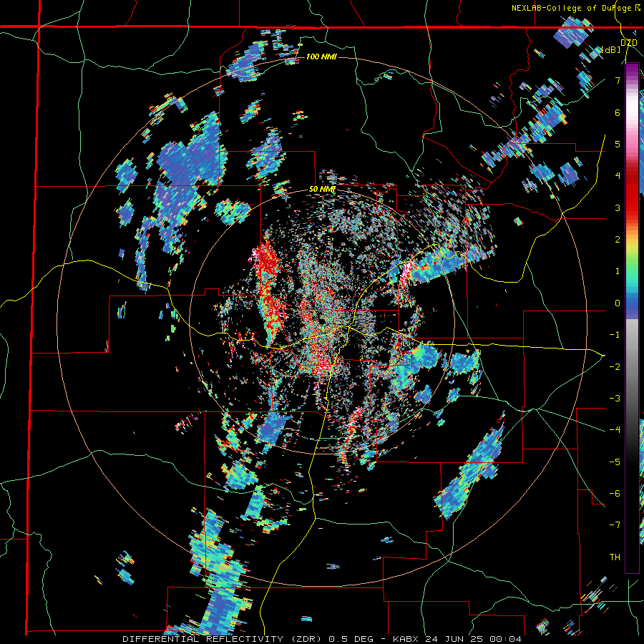Click the 4 dB tick label
The image size is (644, 644).
click(x=618, y=176)
